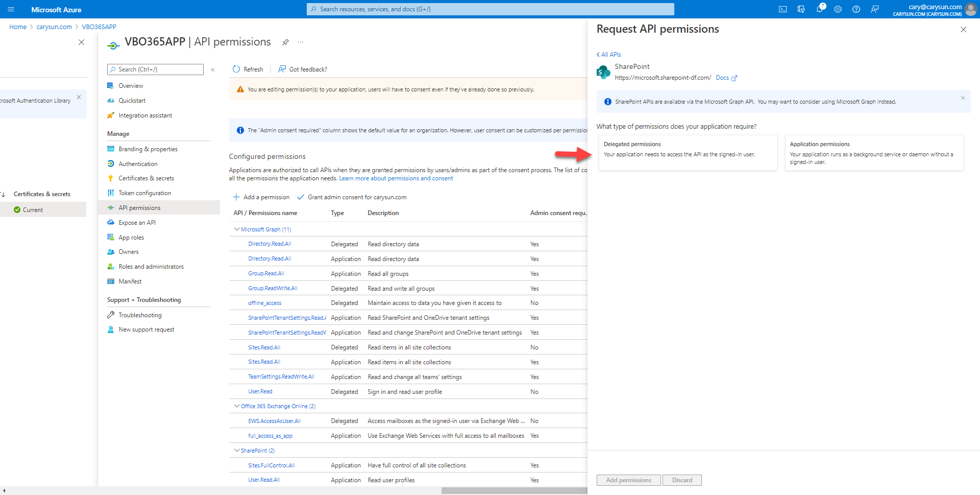Screen dimensions: 980x495
Task: Open portal settings gear
Action: (838, 9)
